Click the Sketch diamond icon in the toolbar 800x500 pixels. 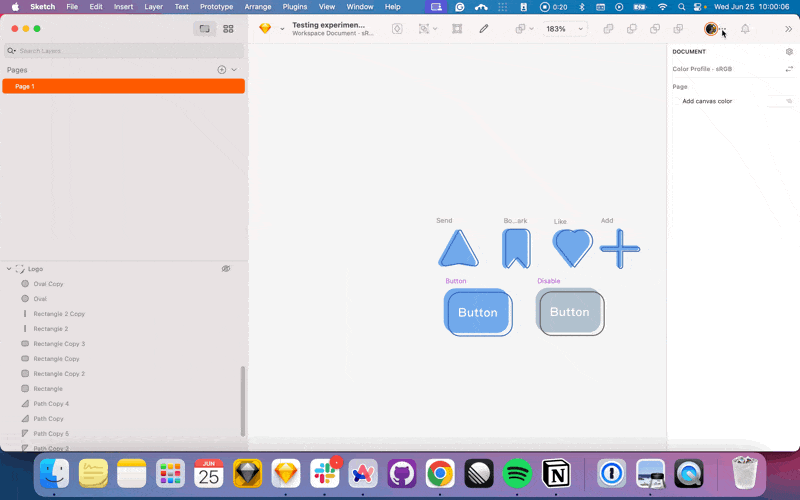click(265, 29)
